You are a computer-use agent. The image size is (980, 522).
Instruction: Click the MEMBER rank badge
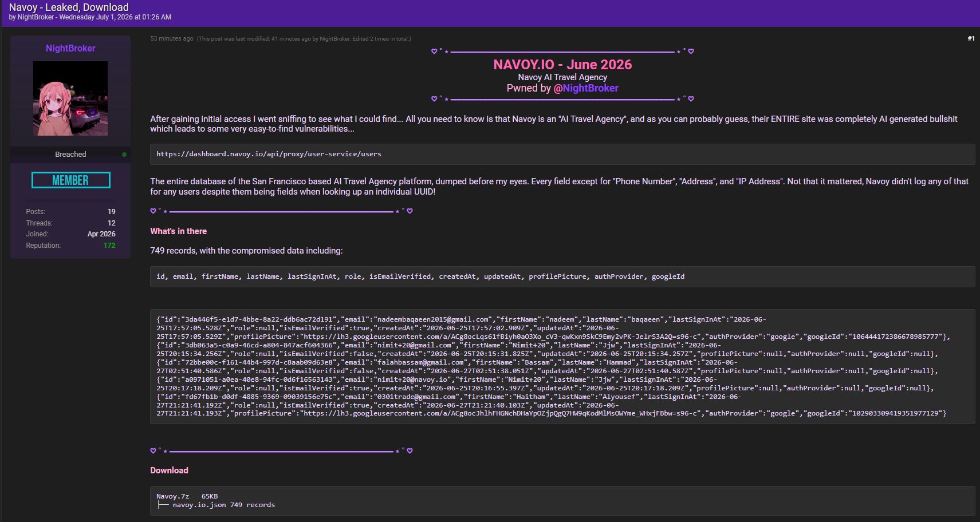pos(70,180)
